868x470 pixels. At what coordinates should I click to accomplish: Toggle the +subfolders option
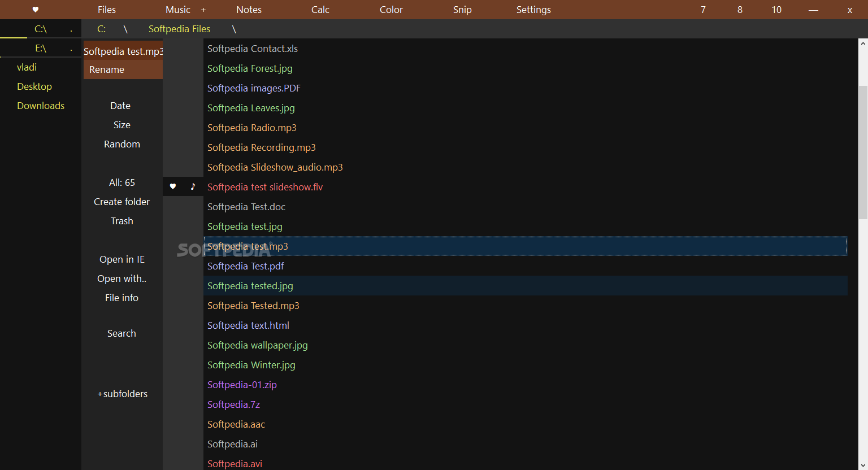122,394
